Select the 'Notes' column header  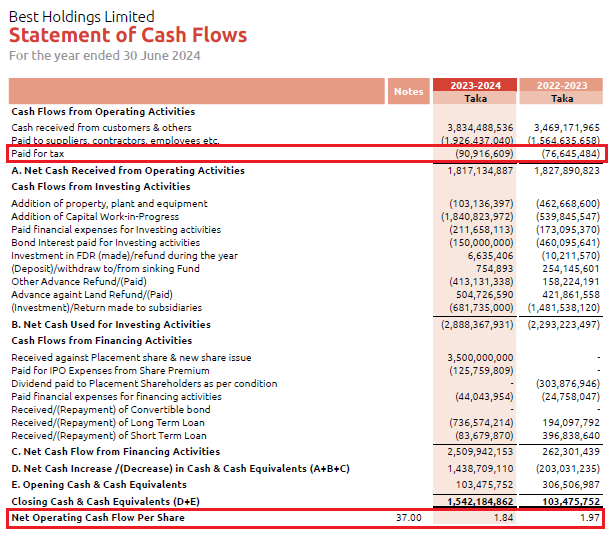(408, 91)
